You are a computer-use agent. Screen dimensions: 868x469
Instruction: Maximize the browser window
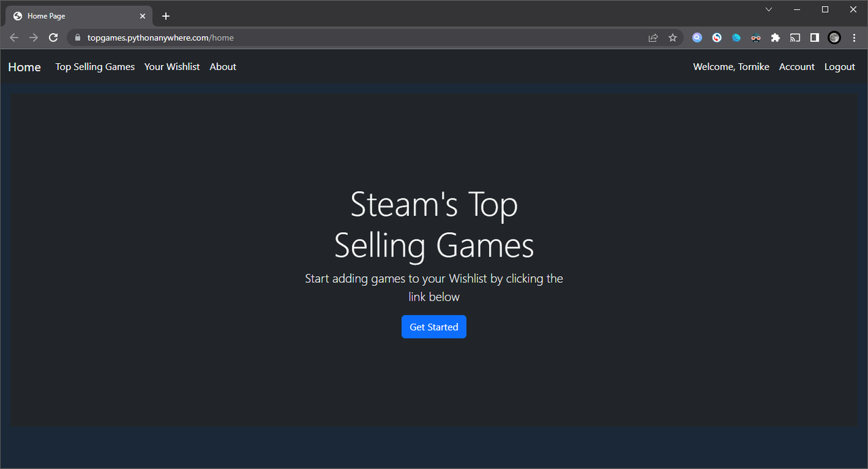pyautogui.click(x=825, y=10)
